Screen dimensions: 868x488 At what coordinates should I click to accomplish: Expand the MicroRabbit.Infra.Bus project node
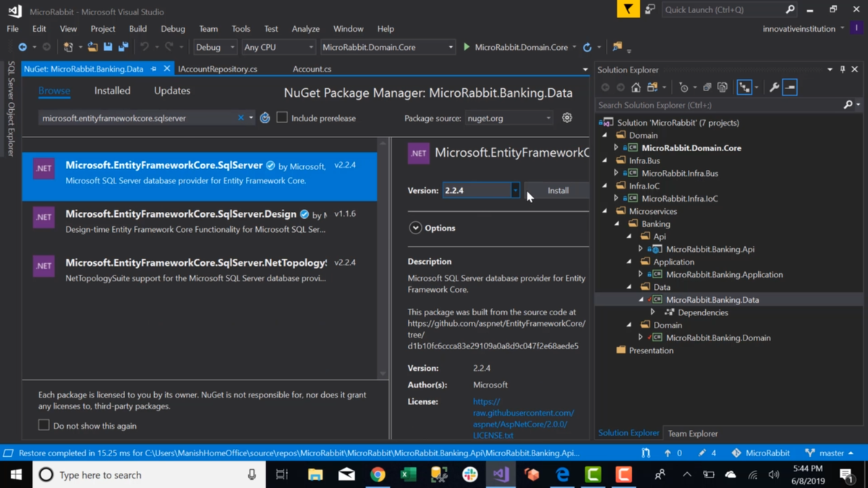[616, 174]
